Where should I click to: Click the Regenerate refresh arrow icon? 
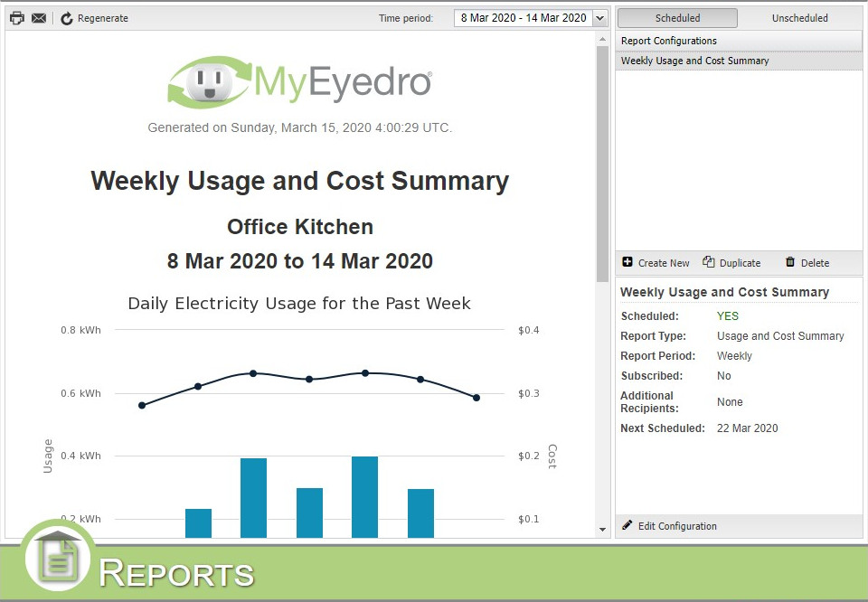tap(67, 18)
